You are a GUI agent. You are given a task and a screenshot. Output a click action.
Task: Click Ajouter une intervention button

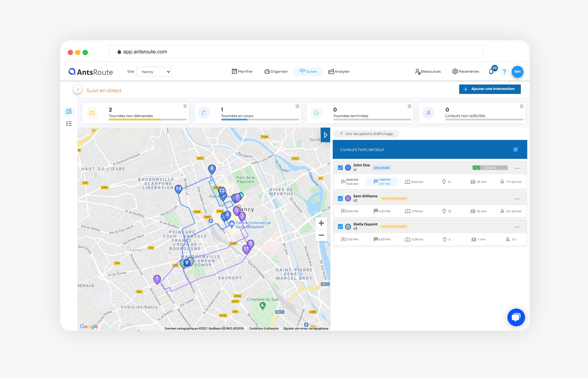490,89
